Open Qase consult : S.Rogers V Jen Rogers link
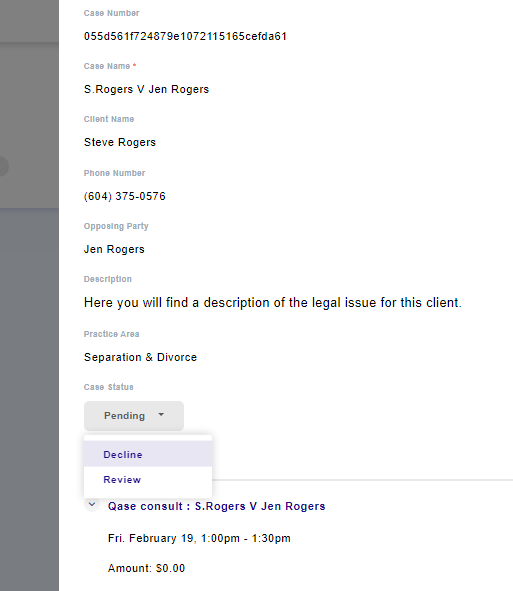The height and width of the screenshot is (591, 513). coord(216,506)
